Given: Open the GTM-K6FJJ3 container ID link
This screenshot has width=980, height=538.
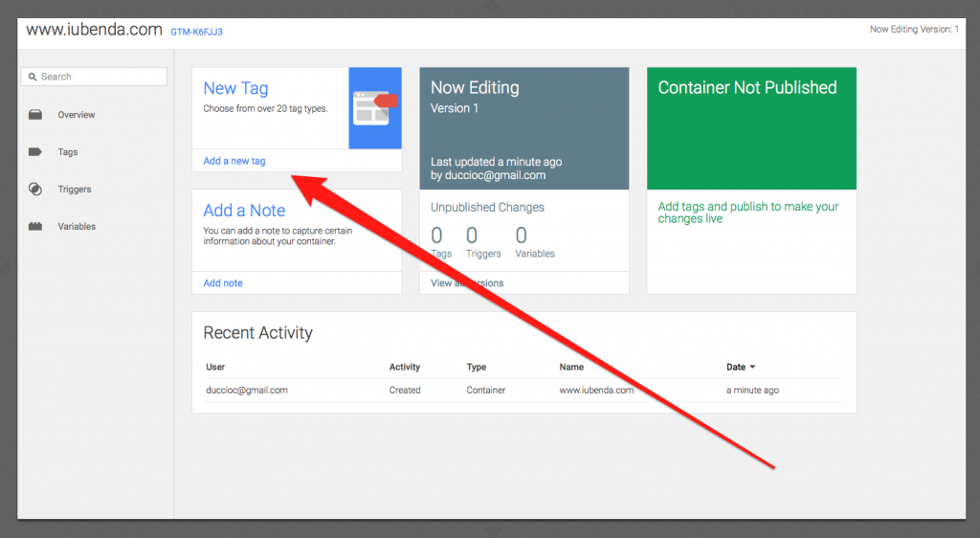Looking at the screenshot, I should 196,32.
